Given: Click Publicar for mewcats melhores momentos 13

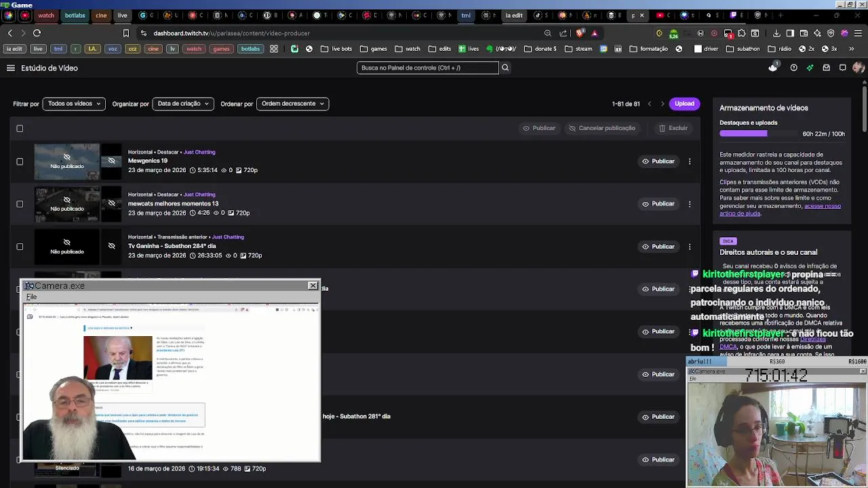Looking at the screenshot, I should (x=658, y=203).
